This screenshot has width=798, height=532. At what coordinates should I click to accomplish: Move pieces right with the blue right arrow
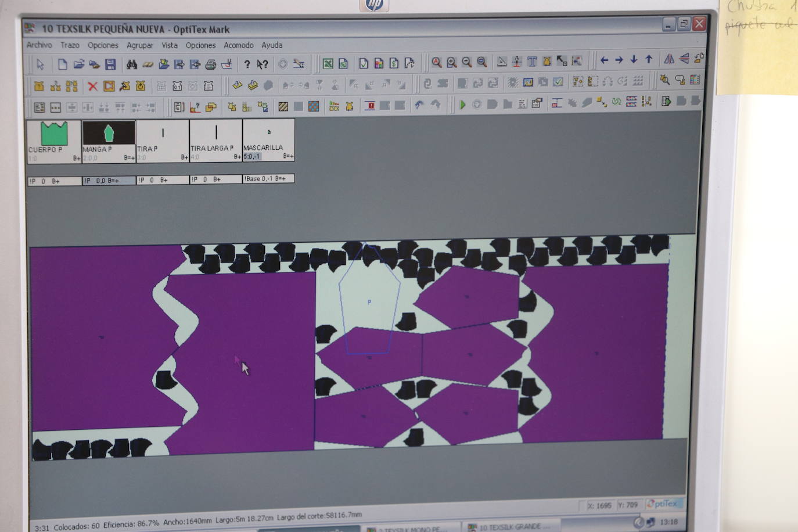619,60
